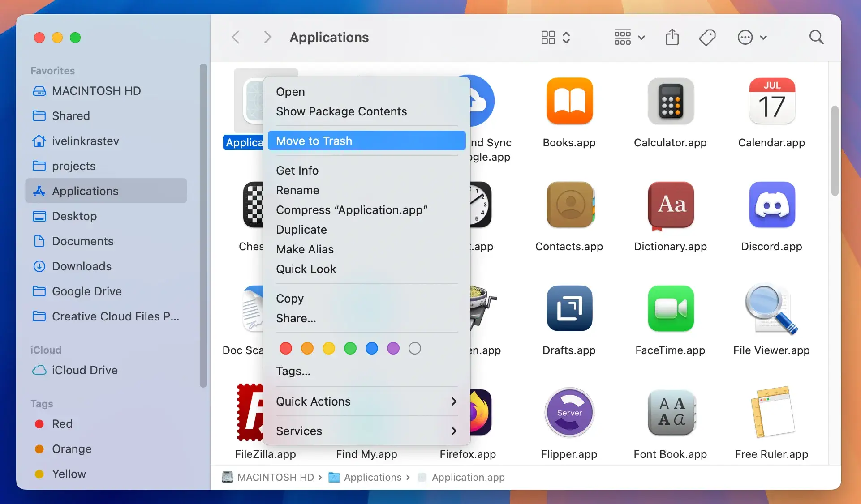Screen dimensions: 861x504
Task: Select the green color tag swatch
Action: pos(350,348)
